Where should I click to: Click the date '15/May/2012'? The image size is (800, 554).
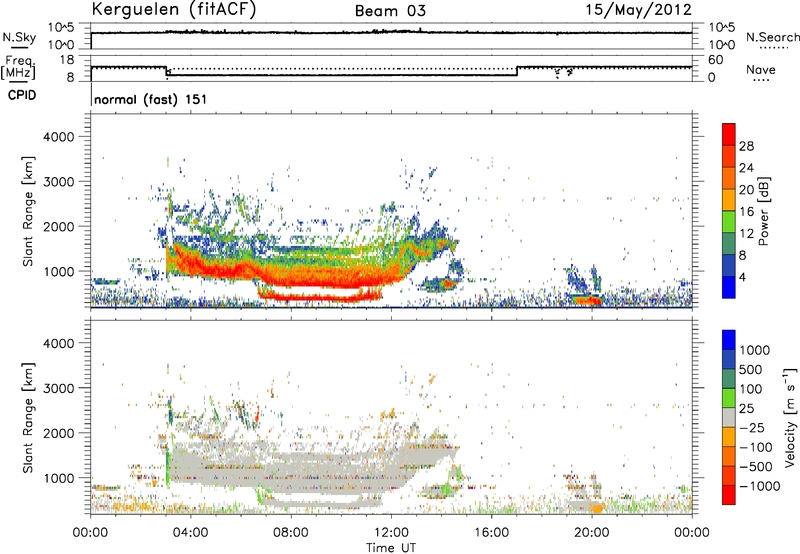(x=638, y=10)
